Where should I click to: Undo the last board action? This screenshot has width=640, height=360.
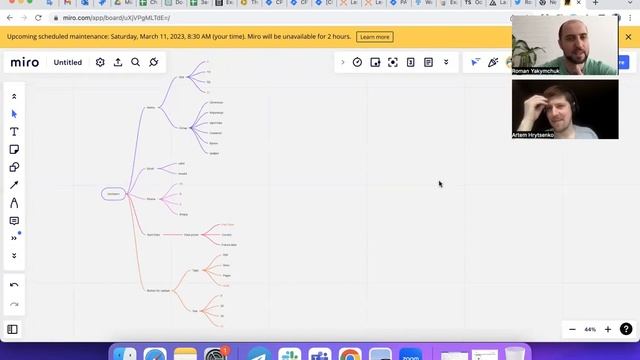(x=14, y=285)
